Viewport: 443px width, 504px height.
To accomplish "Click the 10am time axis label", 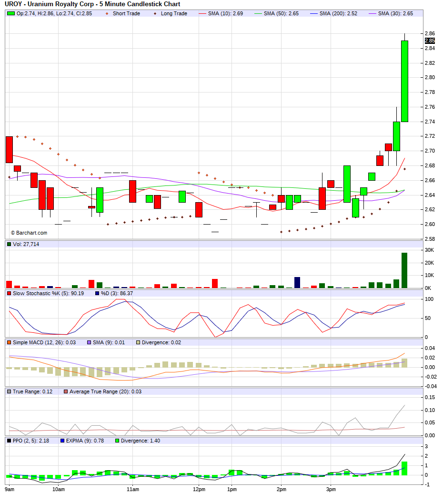I will tap(59, 490).
